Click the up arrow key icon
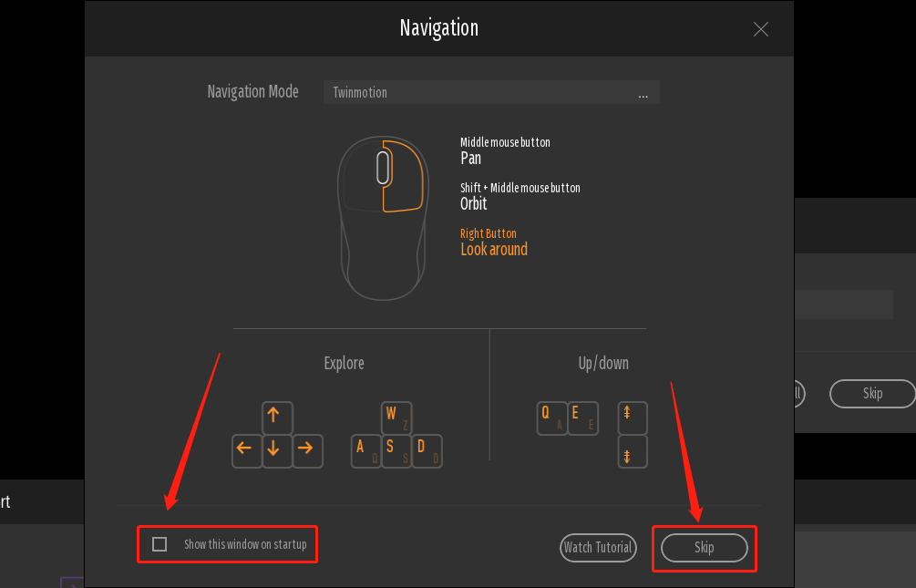Viewport: 916px width, 588px height. 277,418
